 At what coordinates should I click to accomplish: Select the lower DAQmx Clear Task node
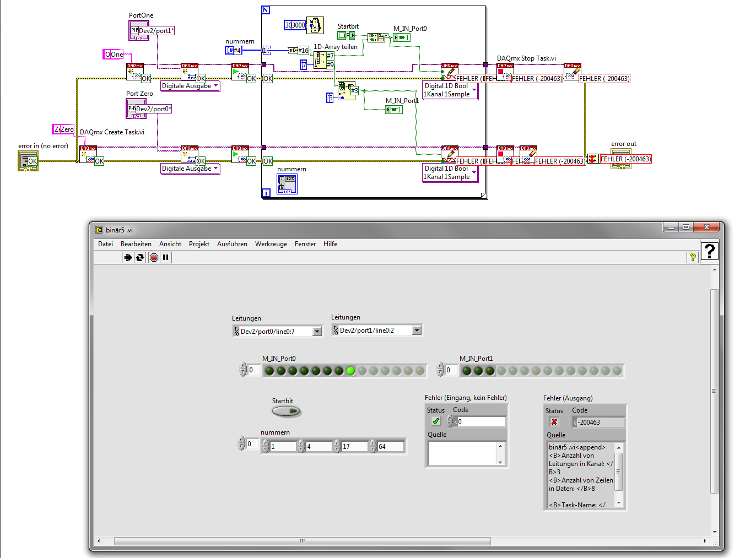coord(528,155)
